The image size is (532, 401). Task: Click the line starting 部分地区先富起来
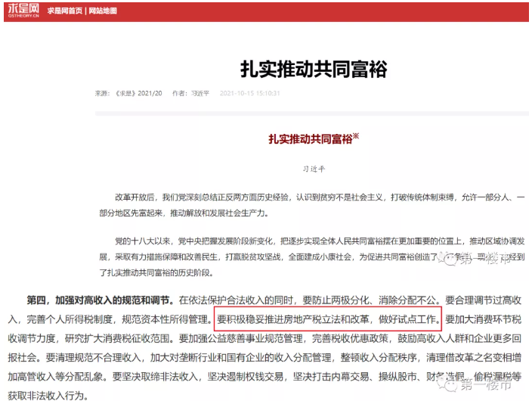(x=184, y=213)
